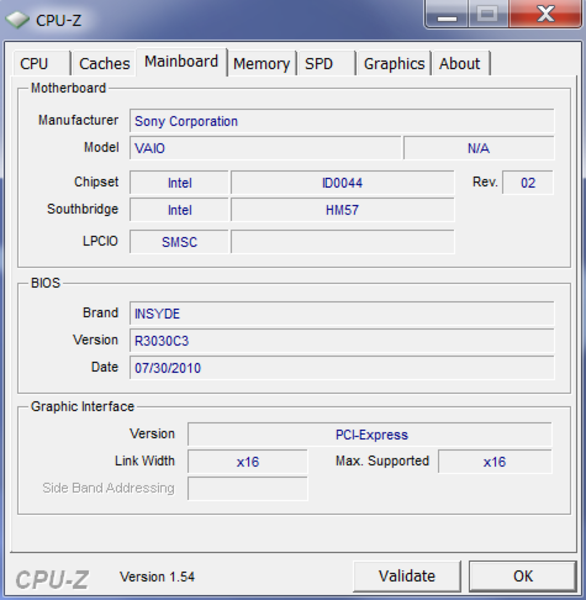Open the SPD tab
586x600 pixels.
pyautogui.click(x=326, y=64)
